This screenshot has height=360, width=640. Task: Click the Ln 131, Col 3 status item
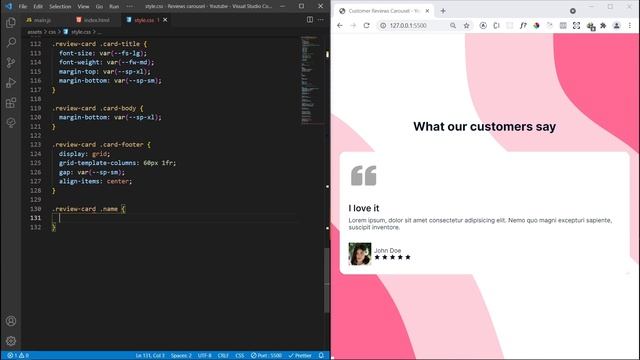point(150,356)
